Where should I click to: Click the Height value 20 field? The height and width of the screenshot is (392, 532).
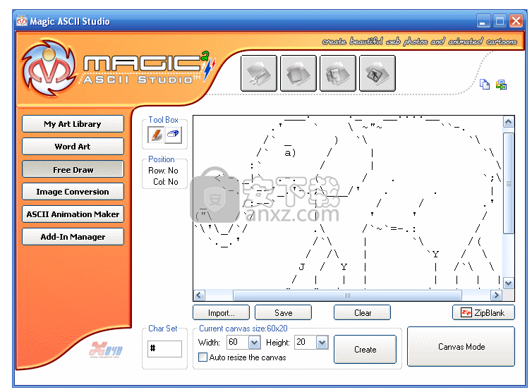coord(306,343)
